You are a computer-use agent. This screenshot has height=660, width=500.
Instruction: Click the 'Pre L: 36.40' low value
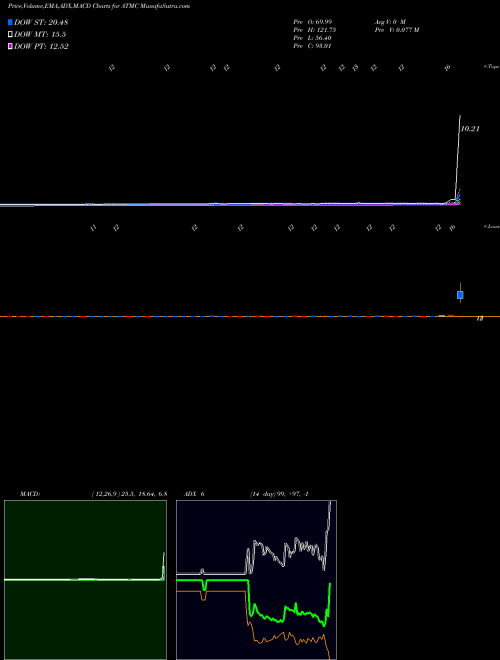[x=313, y=38]
